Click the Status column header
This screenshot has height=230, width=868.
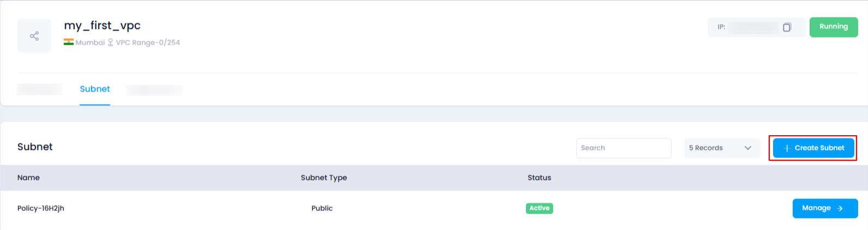point(540,178)
